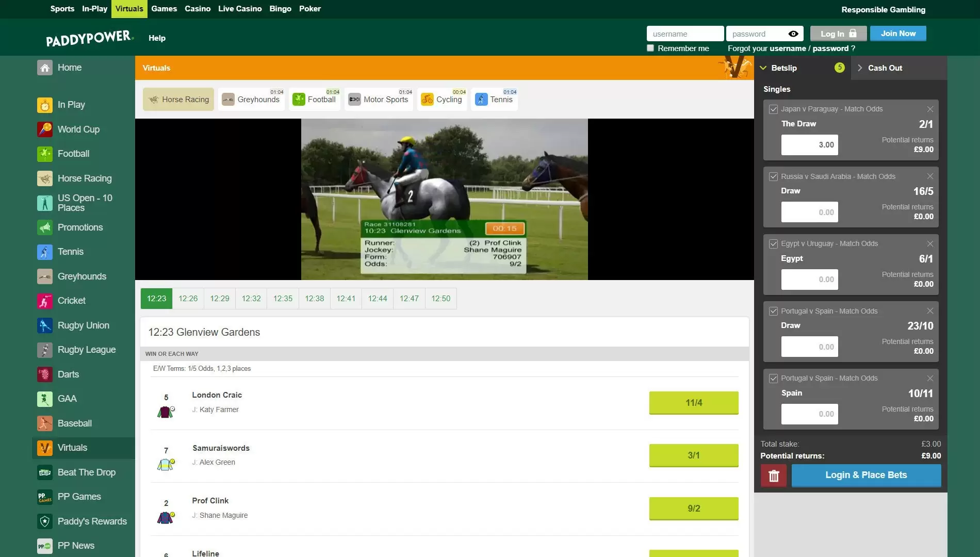The image size is (980, 557).
Task: Click the virtual horse race video
Action: [x=444, y=200]
